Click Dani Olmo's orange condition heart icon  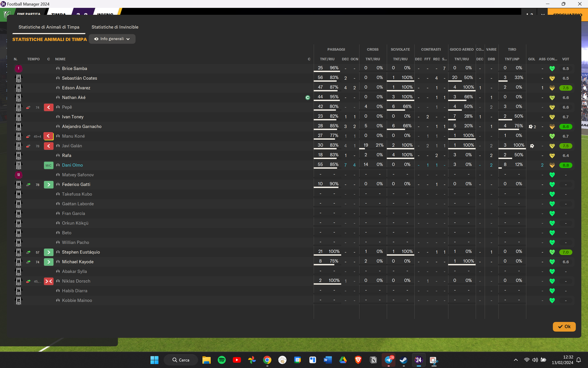click(552, 165)
